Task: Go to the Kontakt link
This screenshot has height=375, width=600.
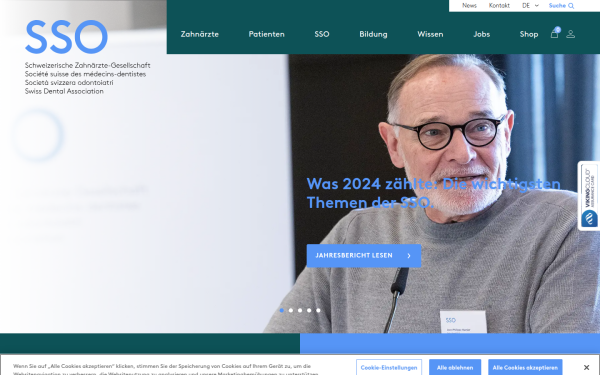Action: [x=499, y=5]
